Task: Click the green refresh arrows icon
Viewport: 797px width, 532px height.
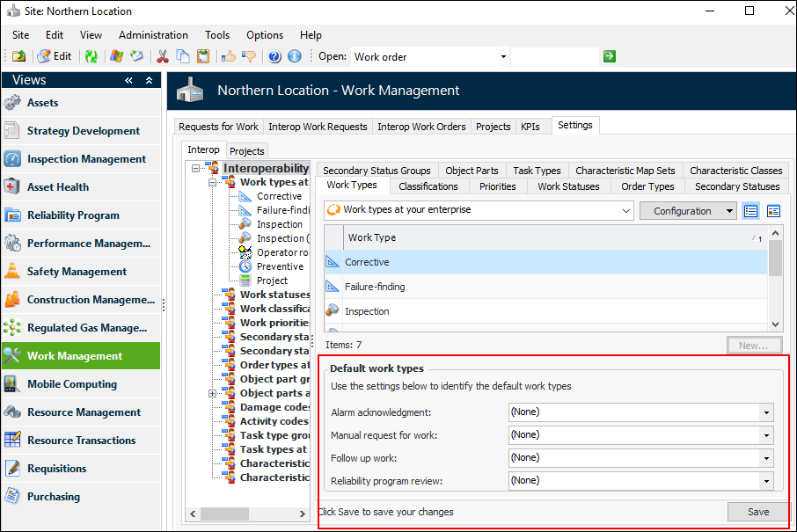Action: (91, 56)
